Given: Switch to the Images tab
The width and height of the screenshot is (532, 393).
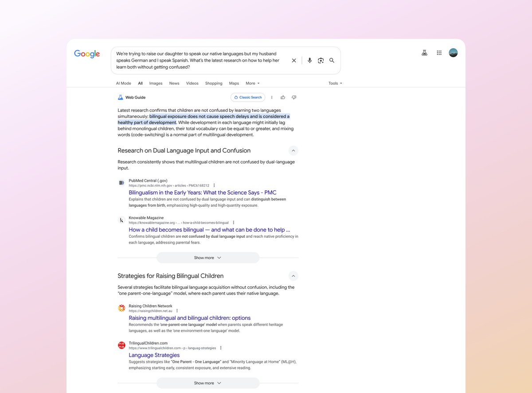Looking at the screenshot, I should [x=156, y=83].
